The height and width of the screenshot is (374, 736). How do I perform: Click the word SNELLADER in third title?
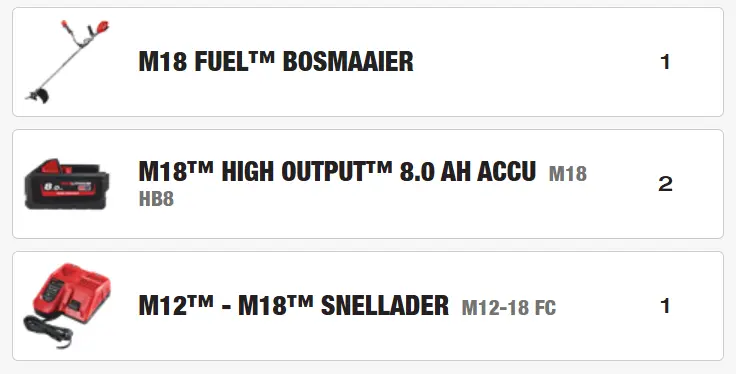(x=384, y=305)
